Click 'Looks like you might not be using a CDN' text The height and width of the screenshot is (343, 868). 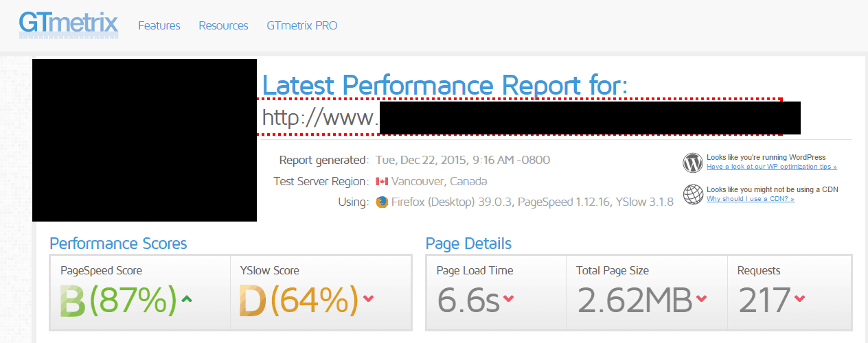coord(773,189)
